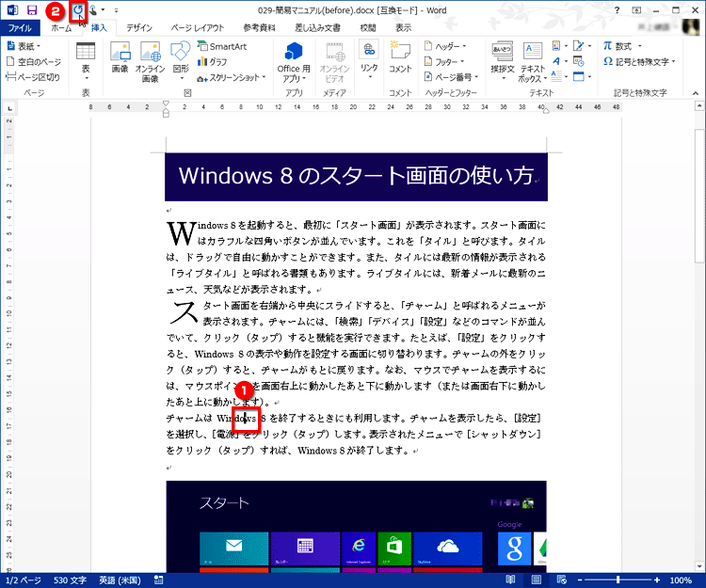Open the WordArt dropdown
Viewport: 706px width, 588px height.
(x=560, y=61)
